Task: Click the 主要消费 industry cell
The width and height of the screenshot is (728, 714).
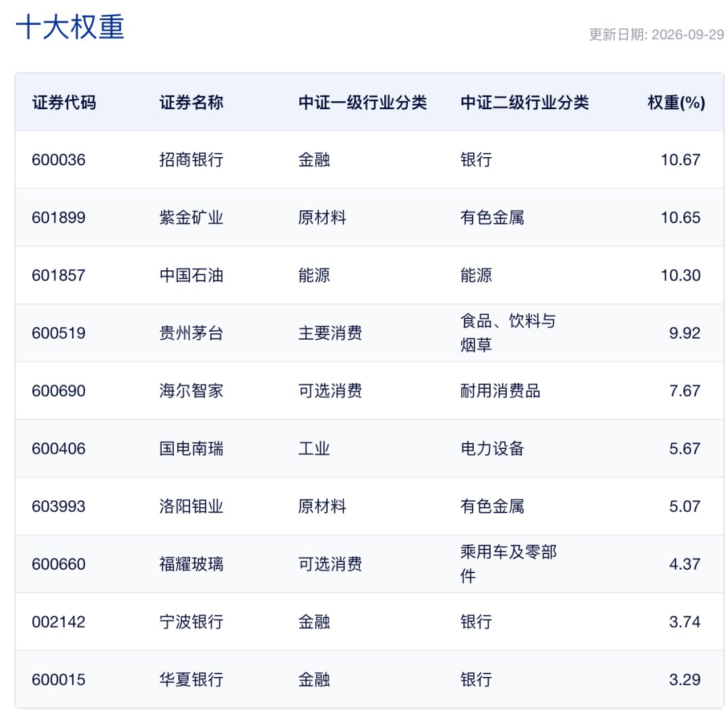Action: [330, 333]
